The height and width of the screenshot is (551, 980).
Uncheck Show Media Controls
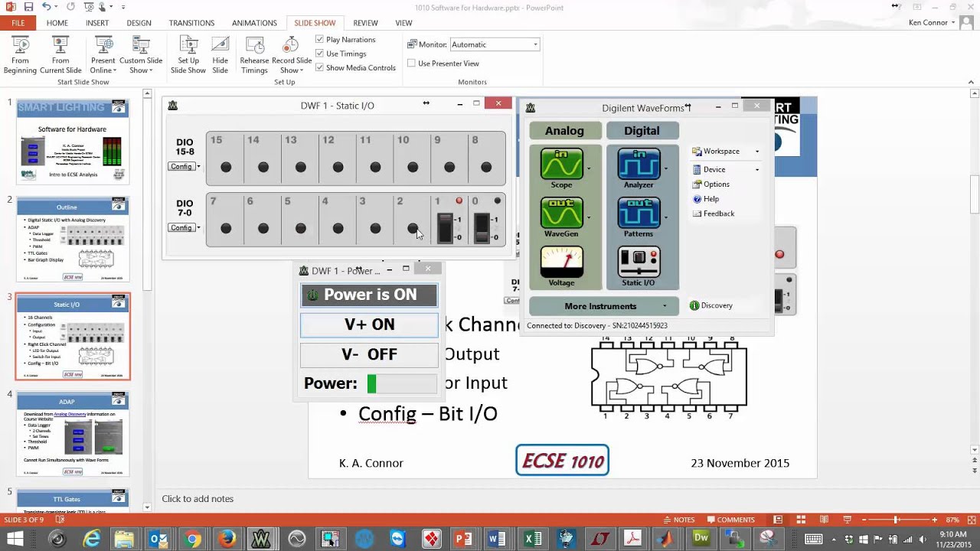point(320,67)
